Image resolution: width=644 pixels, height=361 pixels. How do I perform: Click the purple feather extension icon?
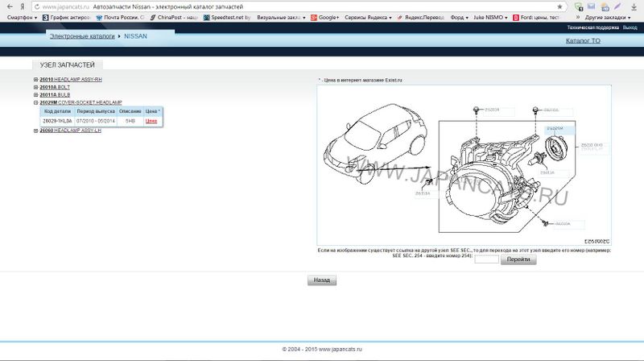[617, 6]
